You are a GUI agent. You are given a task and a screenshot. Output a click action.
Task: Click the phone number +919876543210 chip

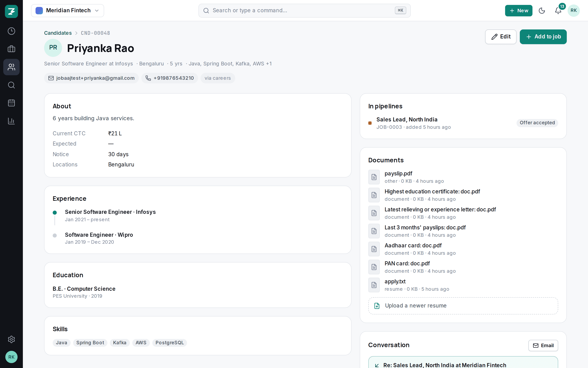[170, 78]
